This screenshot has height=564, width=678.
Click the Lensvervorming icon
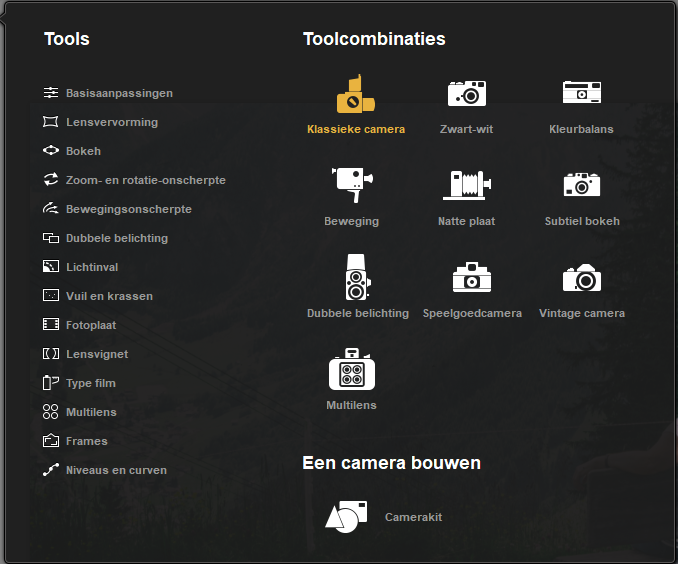pyautogui.click(x=51, y=122)
